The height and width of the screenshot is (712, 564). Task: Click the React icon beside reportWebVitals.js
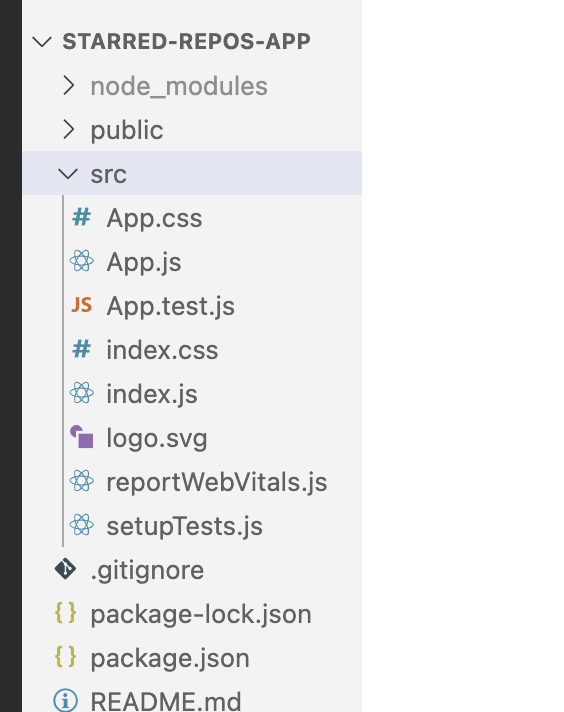coord(82,481)
